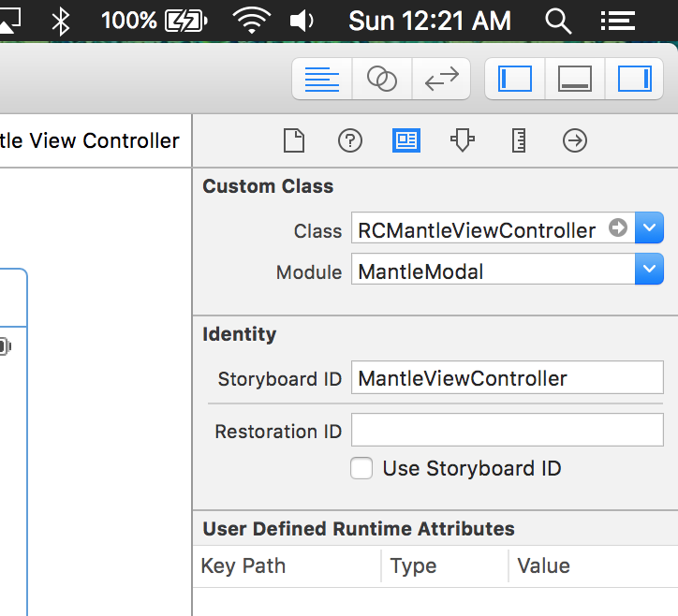Enable the Use Storyboard ID checkbox
Image resolution: width=678 pixels, height=616 pixels.
[x=361, y=468]
